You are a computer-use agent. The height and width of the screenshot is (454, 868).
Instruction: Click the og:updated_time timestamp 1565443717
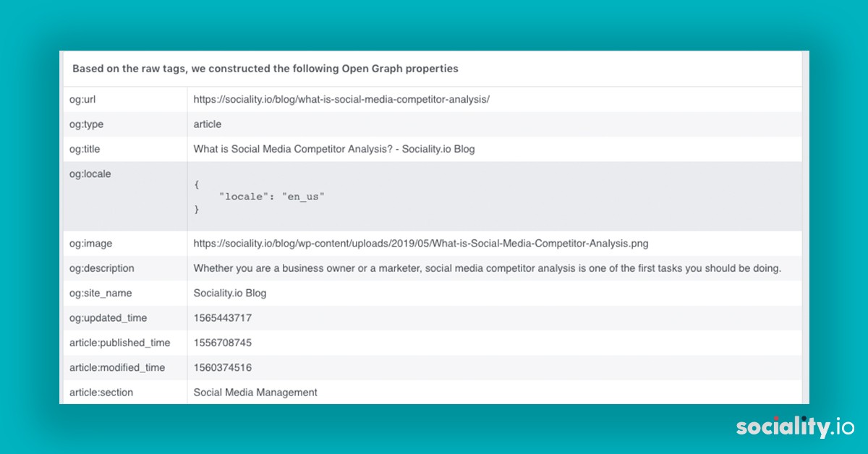pyautogui.click(x=221, y=318)
